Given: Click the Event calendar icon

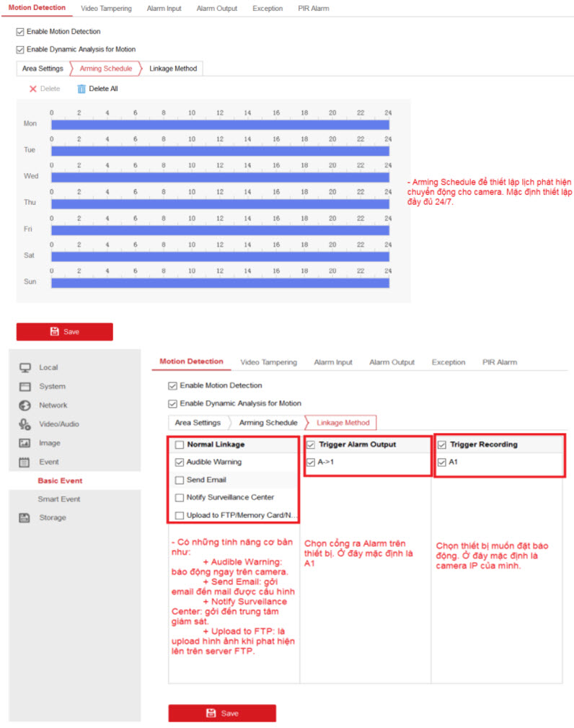Looking at the screenshot, I should [25, 462].
